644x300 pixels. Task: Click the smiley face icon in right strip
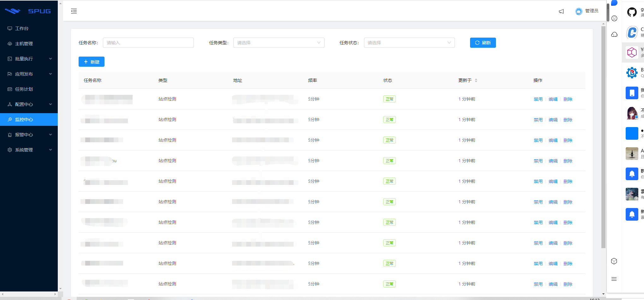coord(614,18)
